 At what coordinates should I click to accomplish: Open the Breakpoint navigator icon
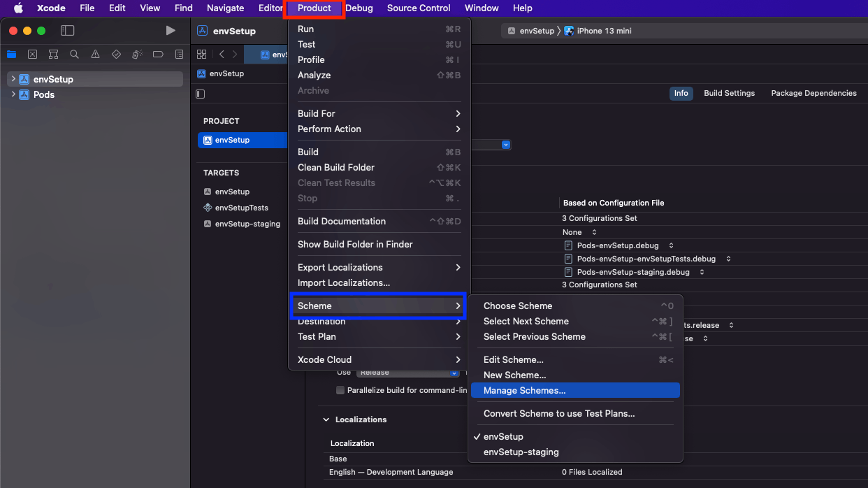(158, 55)
